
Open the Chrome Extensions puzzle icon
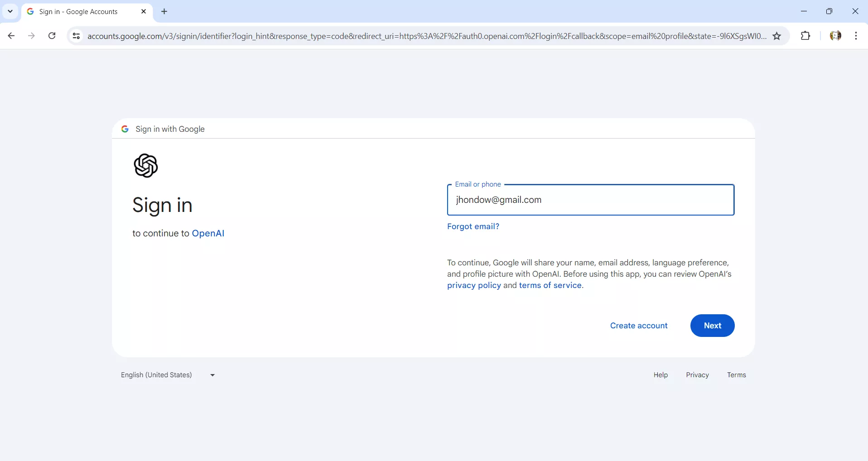806,36
